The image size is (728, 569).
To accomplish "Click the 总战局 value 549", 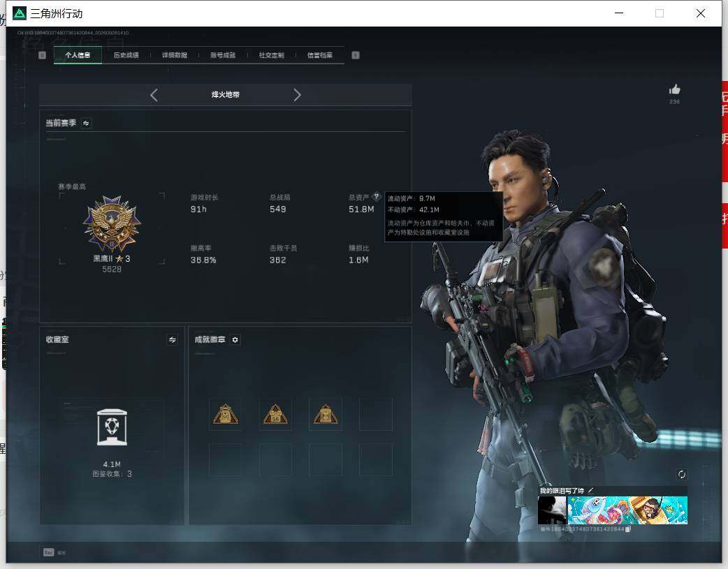I will 277,209.
